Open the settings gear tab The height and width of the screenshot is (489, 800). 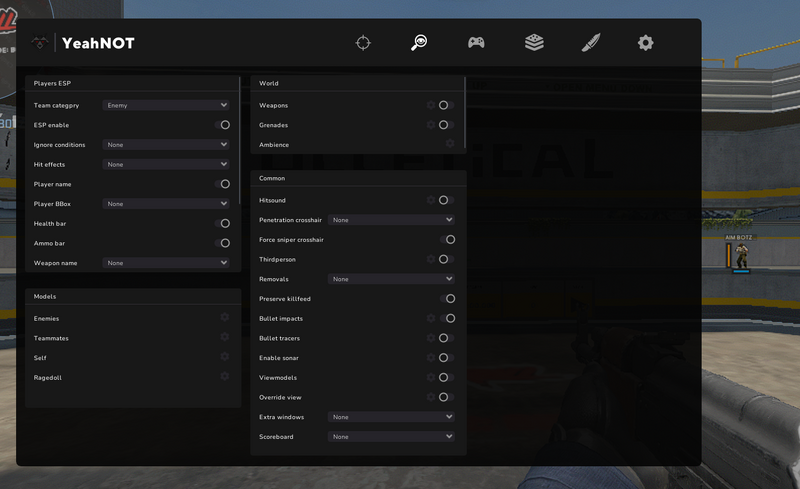pyautogui.click(x=646, y=43)
